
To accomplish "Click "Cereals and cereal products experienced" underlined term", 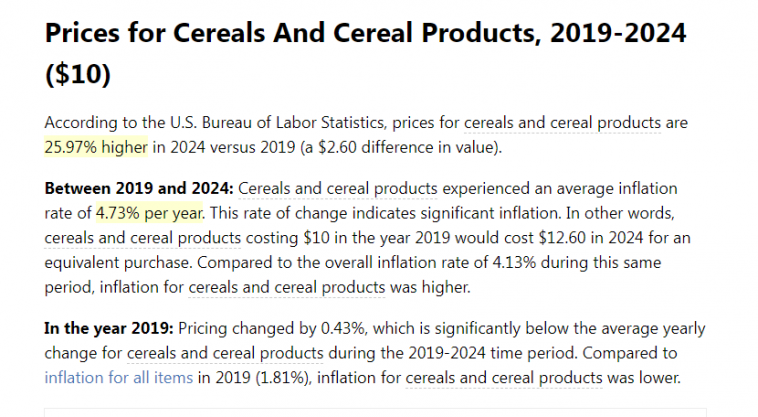I will [336, 188].
